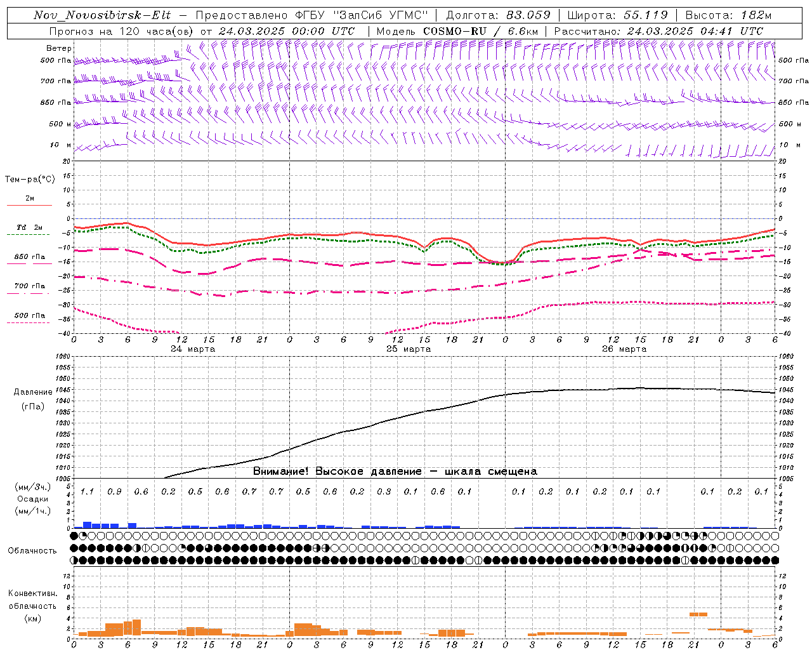
Task: Select the forecast period text Прогноз на 120 часа(ов)
Action: tap(122, 31)
